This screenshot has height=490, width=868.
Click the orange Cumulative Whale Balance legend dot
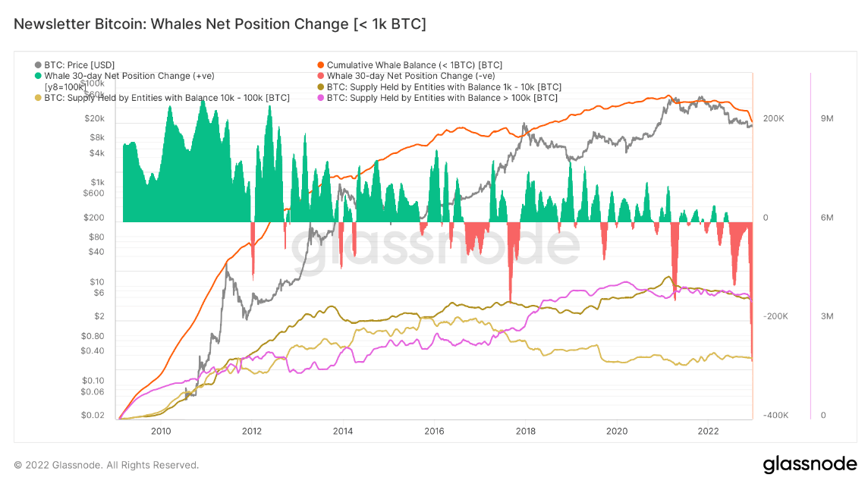(321, 65)
